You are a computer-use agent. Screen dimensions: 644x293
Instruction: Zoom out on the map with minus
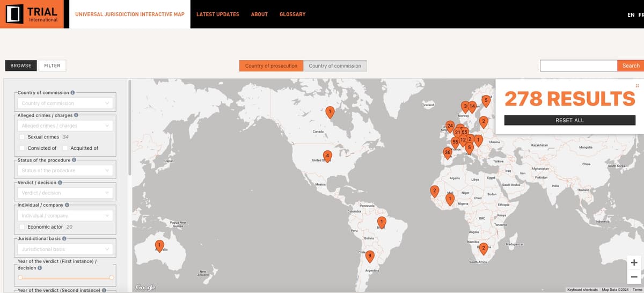pyautogui.click(x=634, y=277)
